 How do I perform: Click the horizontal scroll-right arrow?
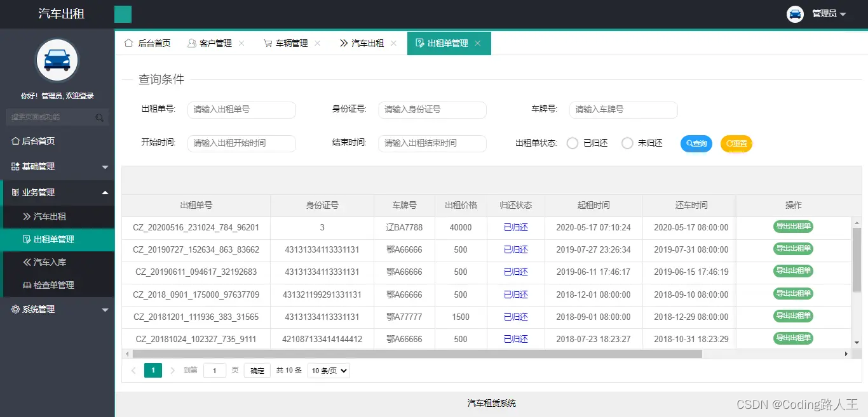click(846, 354)
